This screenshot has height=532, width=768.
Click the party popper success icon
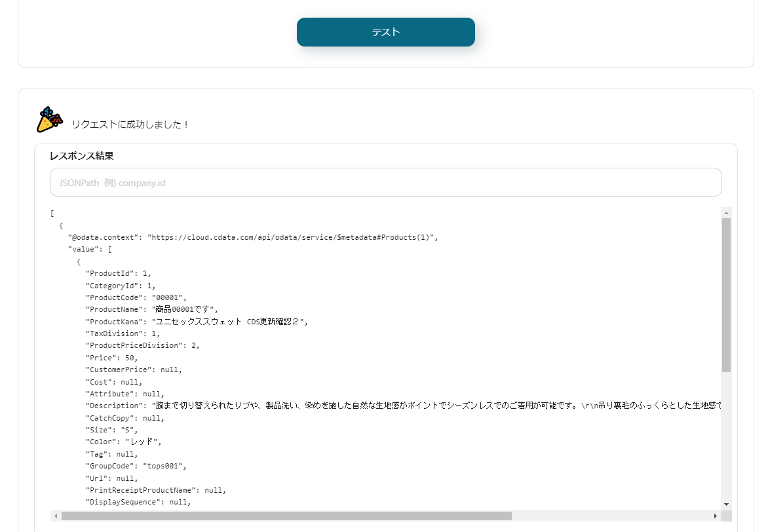point(49,119)
